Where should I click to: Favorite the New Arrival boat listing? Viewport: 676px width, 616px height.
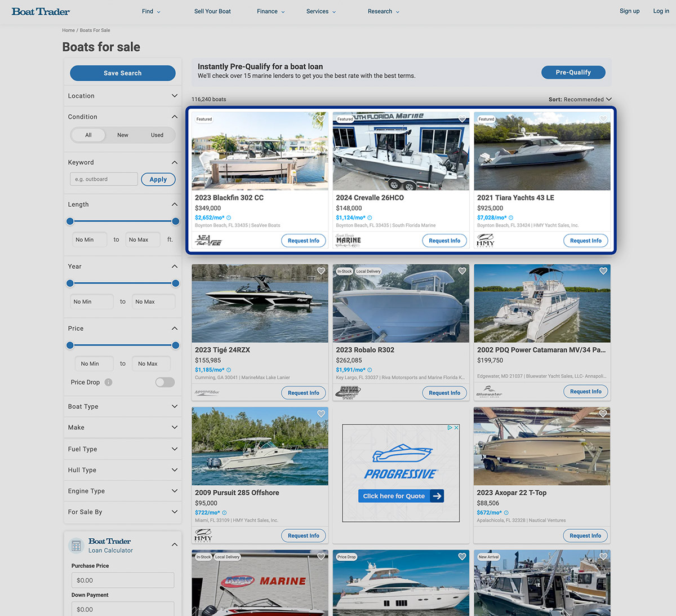pyautogui.click(x=603, y=557)
